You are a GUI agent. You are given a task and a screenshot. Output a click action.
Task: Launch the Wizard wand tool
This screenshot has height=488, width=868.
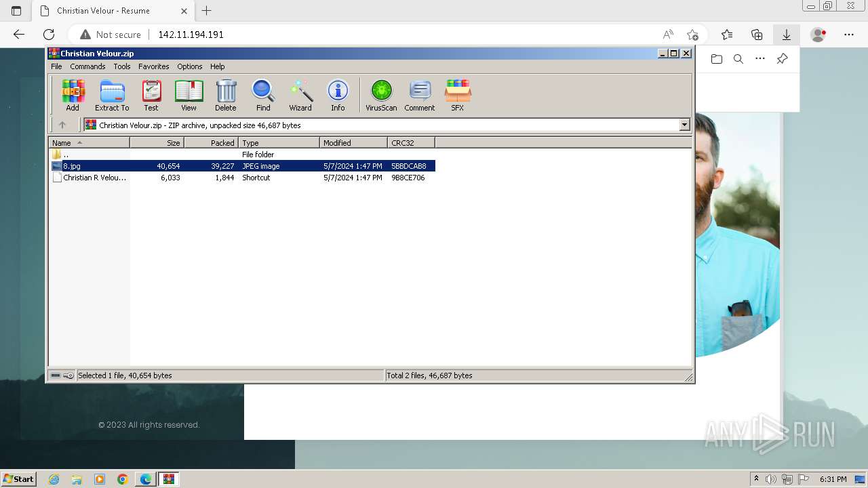[300, 95]
